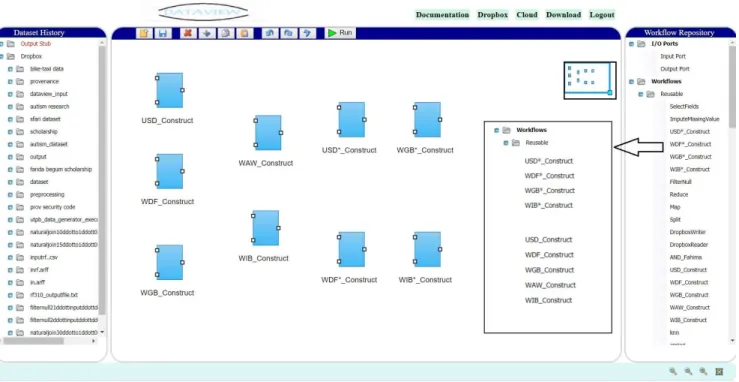This screenshot has width=739, height=382.
Task: Save the workflow with the floppy disk icon
Action: click(x=163, y=33)
